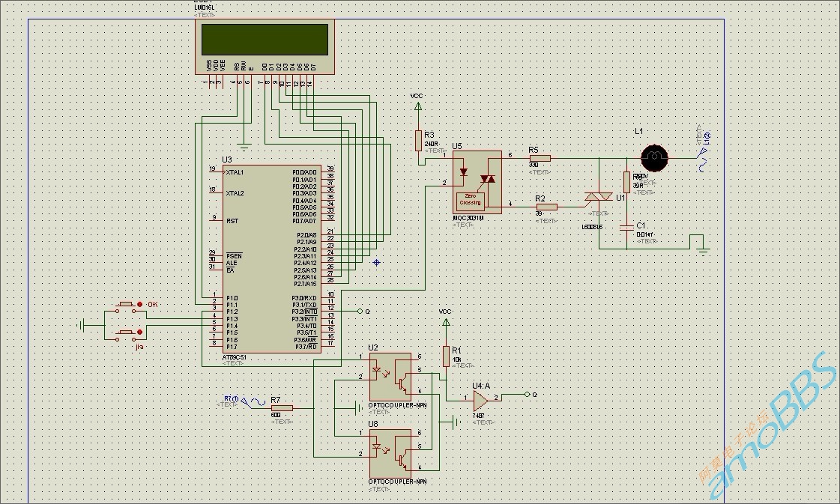Click the P2.7/A15 pin label
This screenshot has height=504, width=840.
(x=306, y=284)
